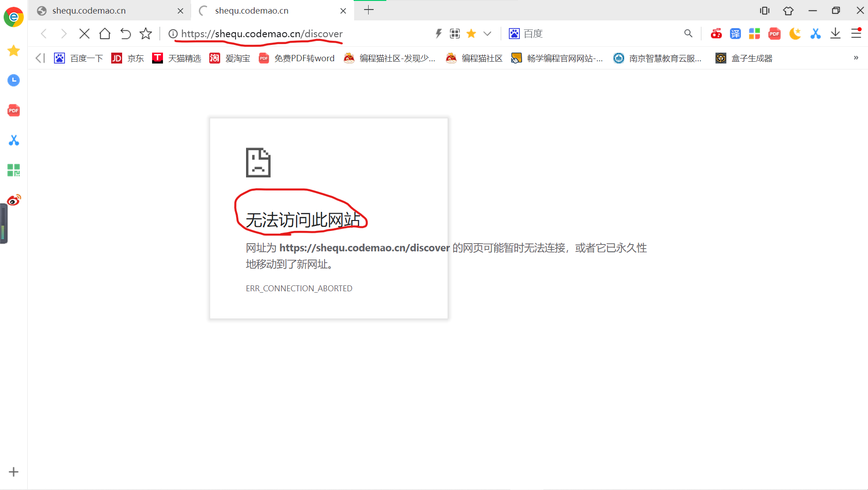Open the 编程猫社区-发现少... bookmark

[390, 58]
